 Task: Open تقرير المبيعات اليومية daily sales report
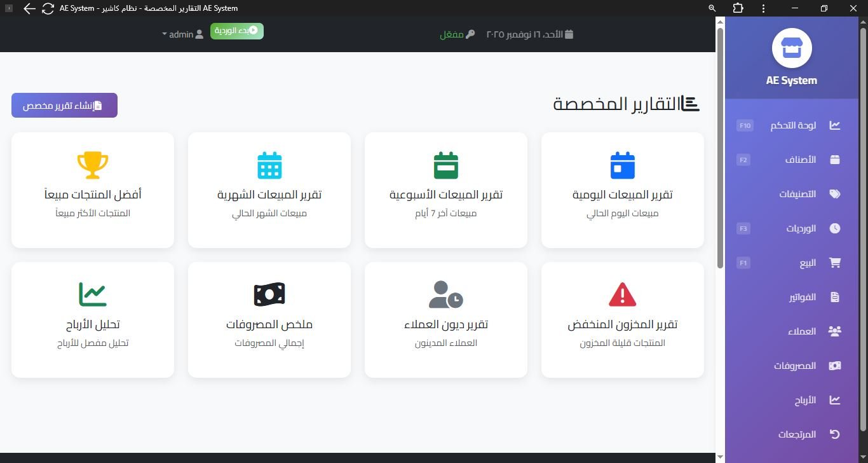tap(622, 189)
